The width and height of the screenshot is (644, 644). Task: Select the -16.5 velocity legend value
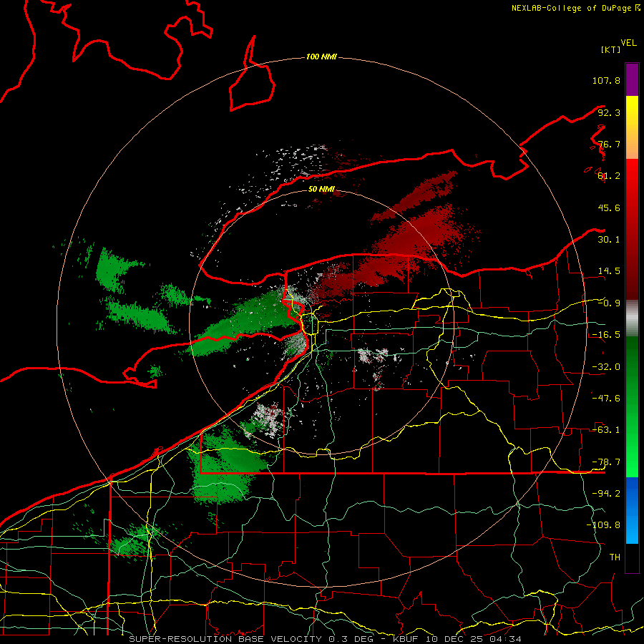pos(606,335)
